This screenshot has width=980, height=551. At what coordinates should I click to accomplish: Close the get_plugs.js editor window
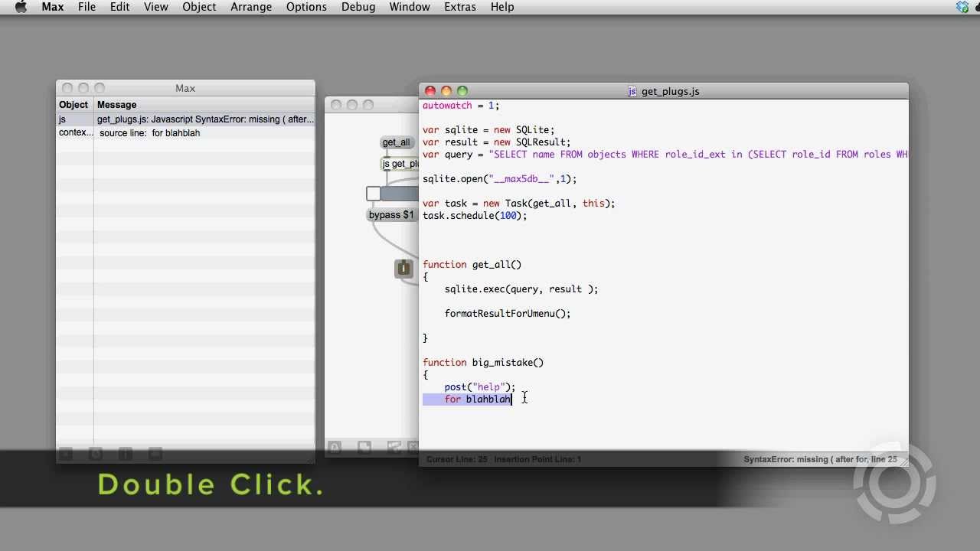[430, 91]
